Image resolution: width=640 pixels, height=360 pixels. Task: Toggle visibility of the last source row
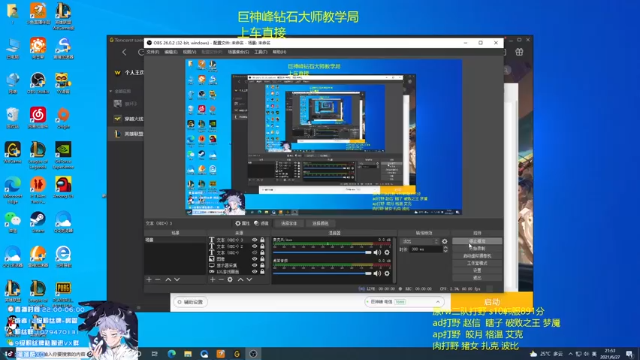pos(255,272)
